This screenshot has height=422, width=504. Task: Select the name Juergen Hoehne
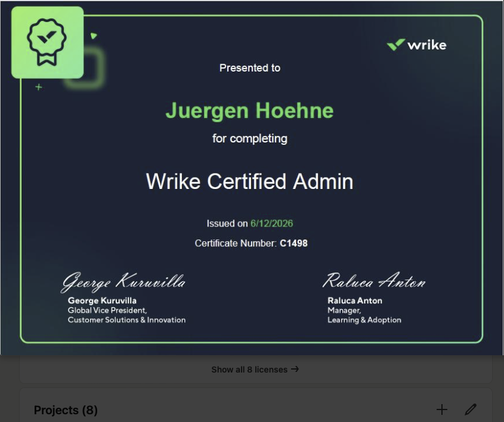(249, 111)
